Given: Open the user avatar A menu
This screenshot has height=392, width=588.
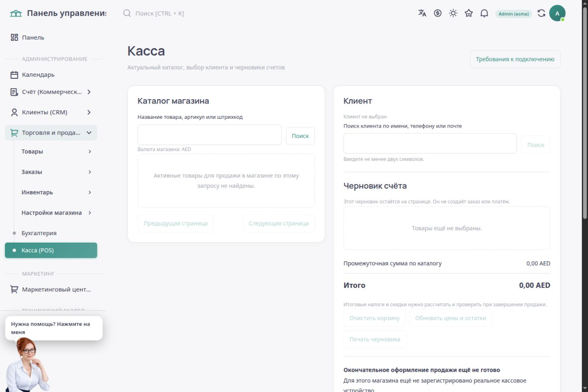Looking at the screenshot, I should coord(557,13).
